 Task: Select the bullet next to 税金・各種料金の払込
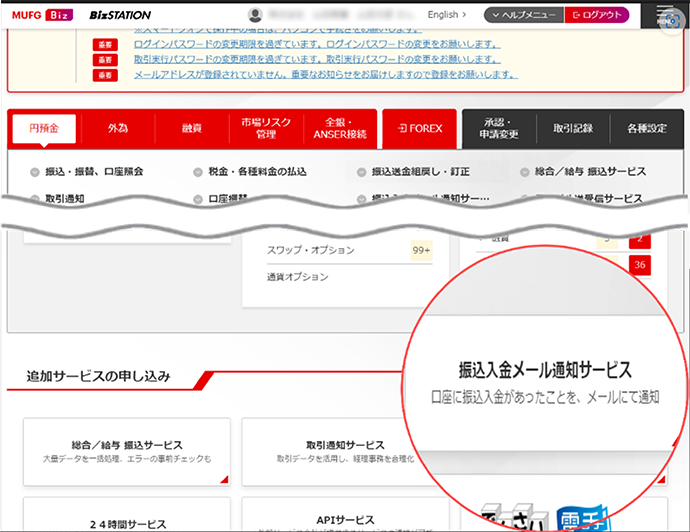click(x=199, y=172)
